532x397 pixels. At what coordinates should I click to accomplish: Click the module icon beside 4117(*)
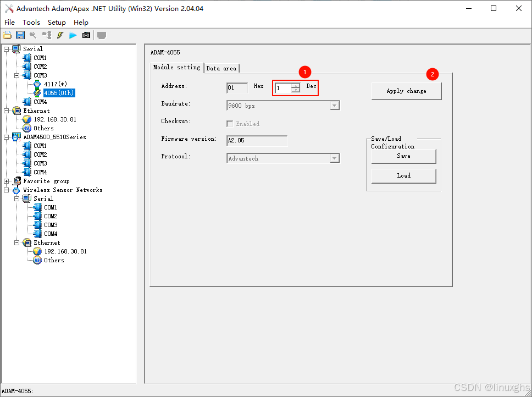point(37,84)
